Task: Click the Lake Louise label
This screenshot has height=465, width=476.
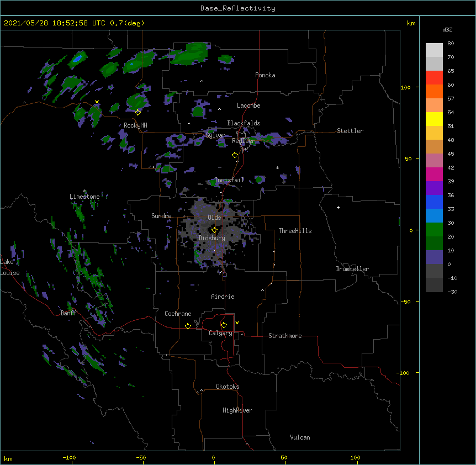Action: pos(10,267)
